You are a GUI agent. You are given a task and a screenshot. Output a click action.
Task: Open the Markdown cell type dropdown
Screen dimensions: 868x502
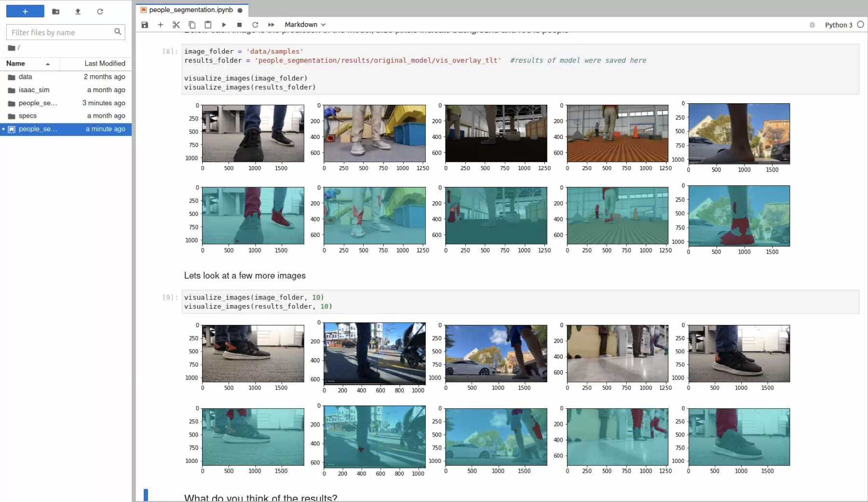pyautogui.click(x=305, y=25)
